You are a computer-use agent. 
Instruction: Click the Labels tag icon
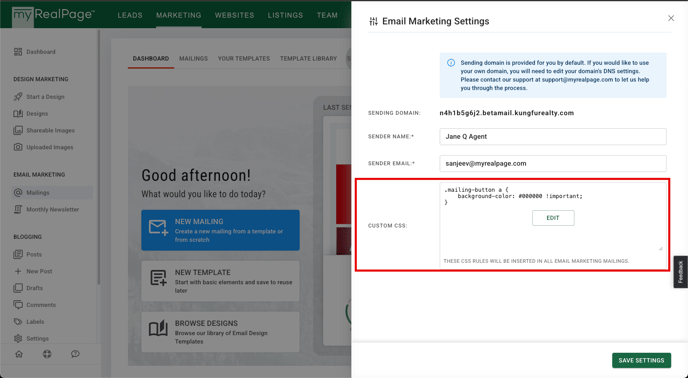[x=18, y=322]
